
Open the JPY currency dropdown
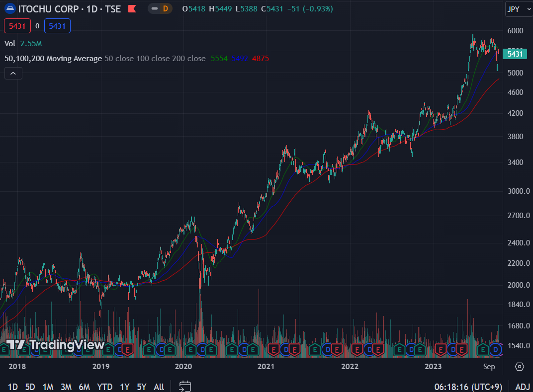tap(519, 9)
